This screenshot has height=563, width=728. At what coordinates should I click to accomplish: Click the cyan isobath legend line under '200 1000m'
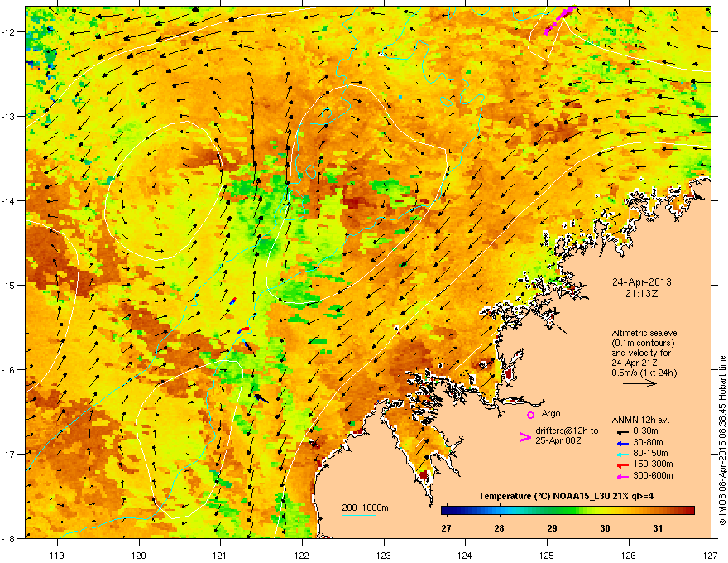pos(358,515)
